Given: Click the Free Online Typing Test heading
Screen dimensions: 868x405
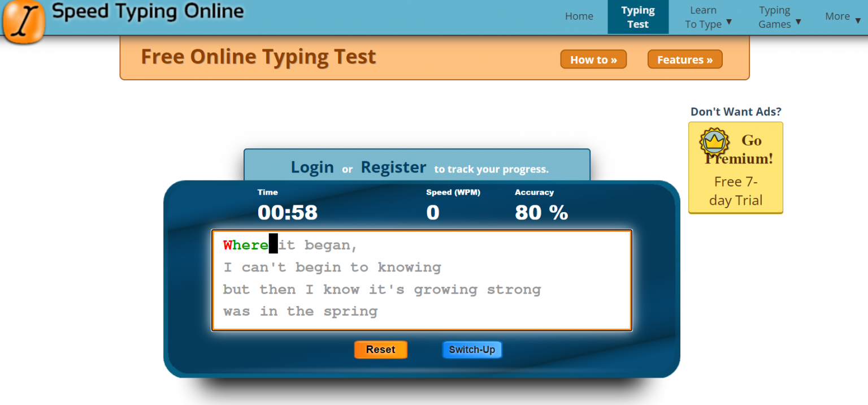Looking at the screenshot, I should click(258, 57).
